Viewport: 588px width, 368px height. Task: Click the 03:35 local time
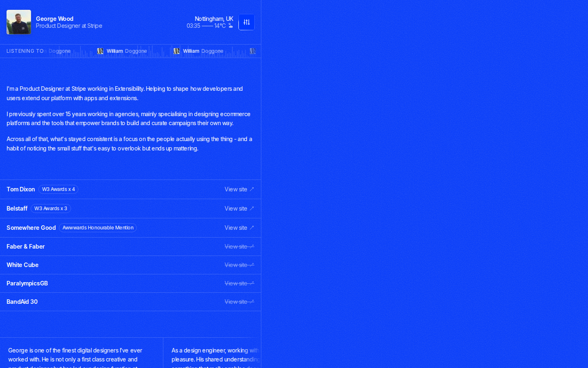[194, 26]
